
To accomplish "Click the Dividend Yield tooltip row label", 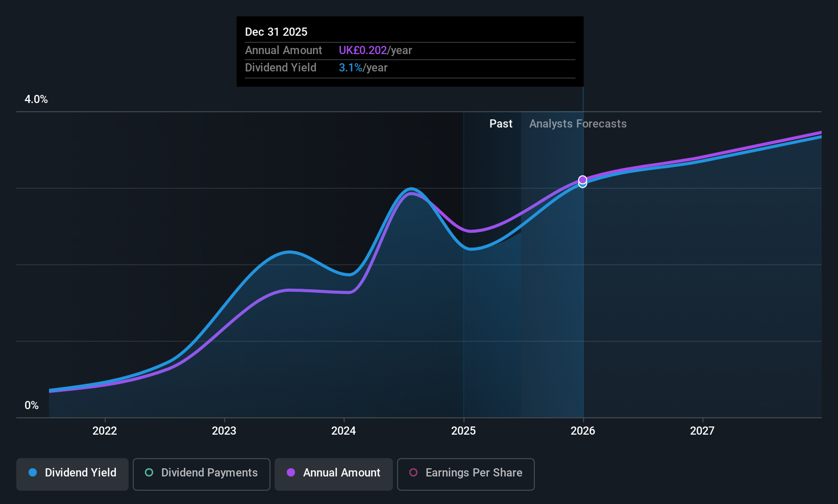I will [x=281, y=67].
